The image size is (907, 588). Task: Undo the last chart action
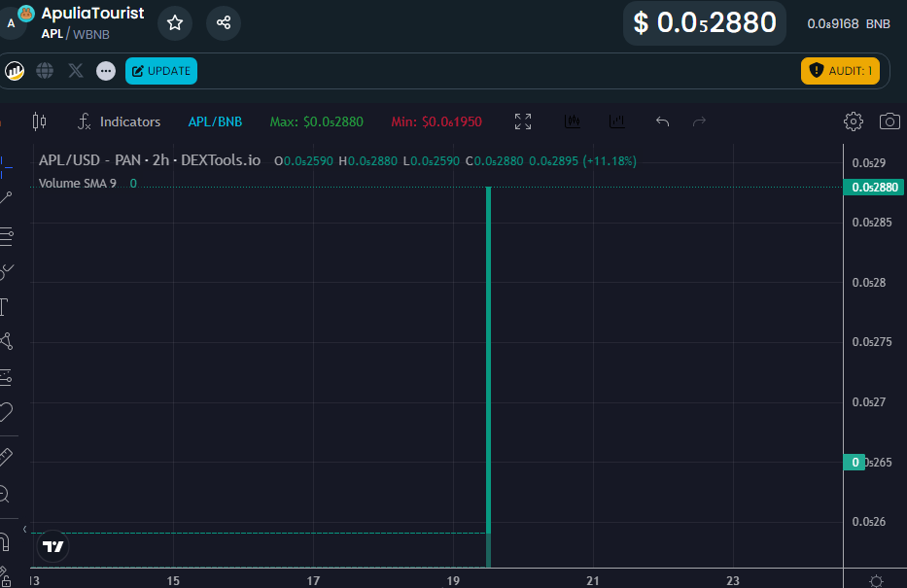tap(662, 121)
